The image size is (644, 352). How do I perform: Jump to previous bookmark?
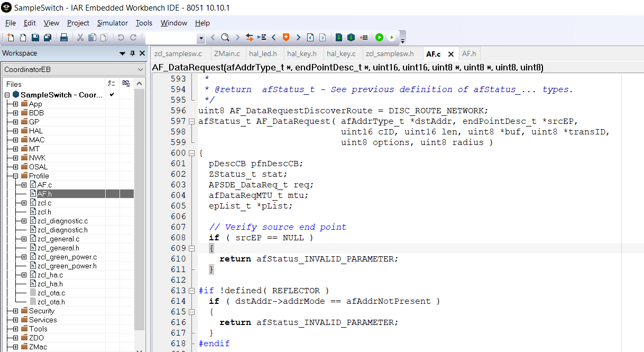coord(274,38)
